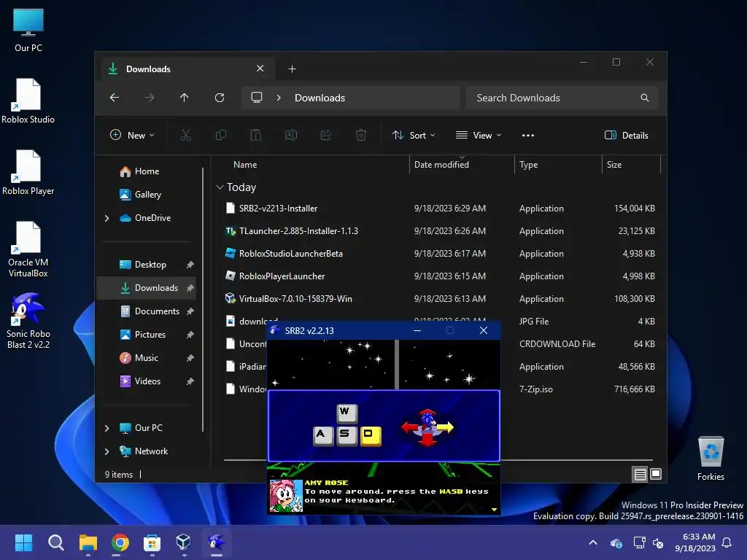Image resolution: width=747 pixels, height=560 pixels.
Task: Click the Refresh button in Explorer
Action: (219, 98)
